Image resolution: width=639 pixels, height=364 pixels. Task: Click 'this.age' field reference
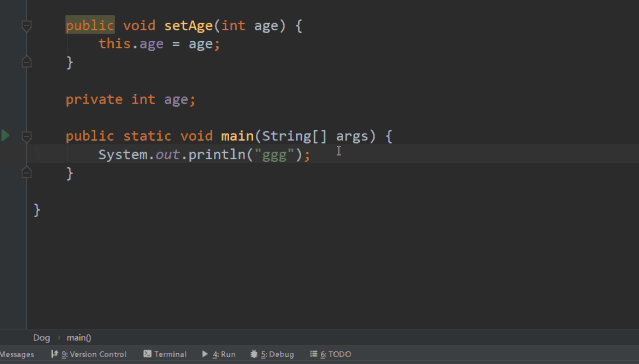pos(131,44)
